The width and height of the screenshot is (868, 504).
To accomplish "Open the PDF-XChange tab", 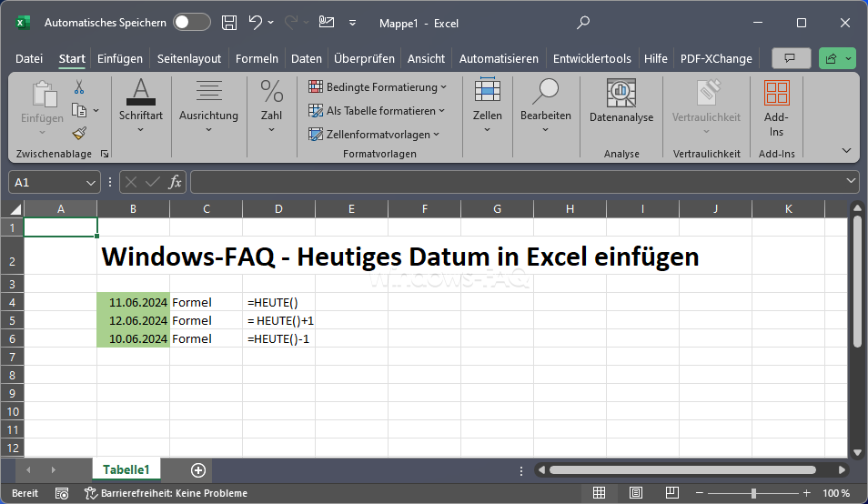I will pos(716,58).
